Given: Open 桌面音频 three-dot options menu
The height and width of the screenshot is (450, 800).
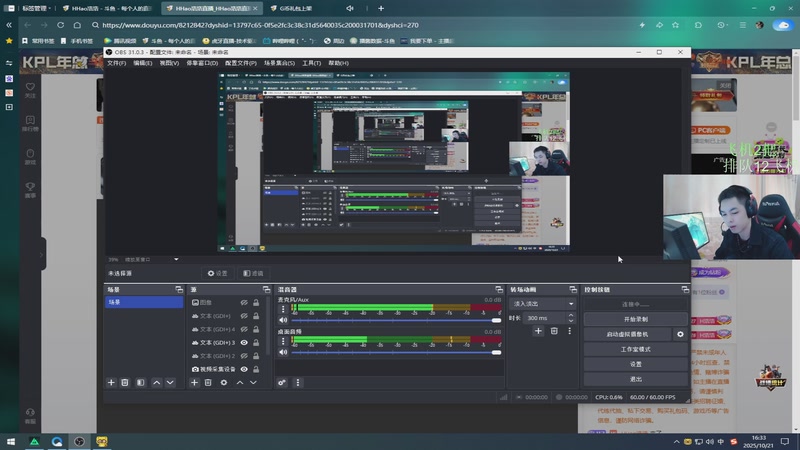Looking at the screenshot, I should pos(283,341).
